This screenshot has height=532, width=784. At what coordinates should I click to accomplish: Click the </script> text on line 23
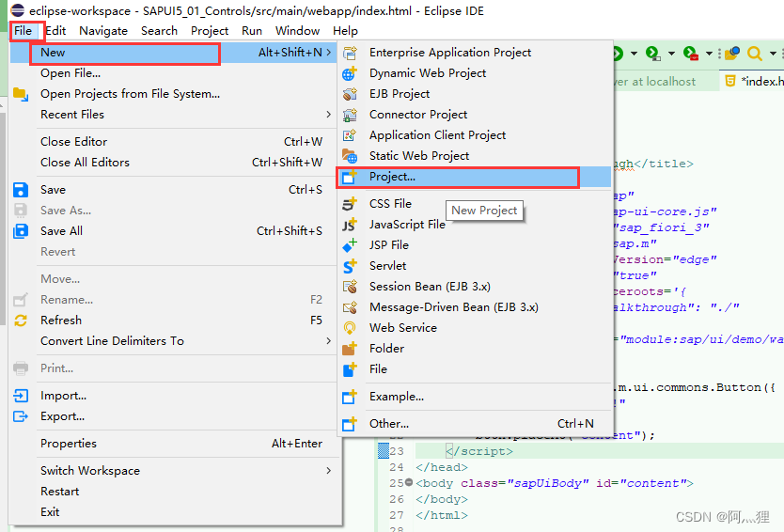click(x=479, y=451)
